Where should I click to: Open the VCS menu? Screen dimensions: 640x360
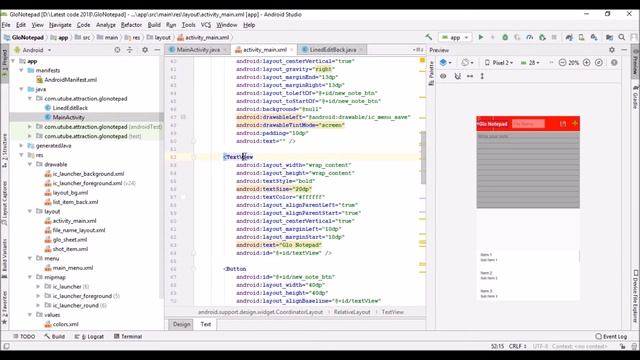[206, 25]
